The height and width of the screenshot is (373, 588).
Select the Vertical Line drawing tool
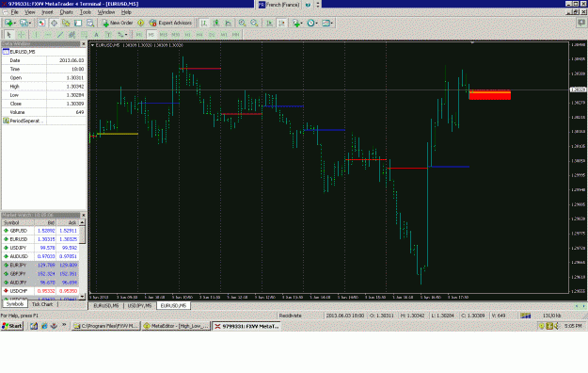tap(36, 35)
